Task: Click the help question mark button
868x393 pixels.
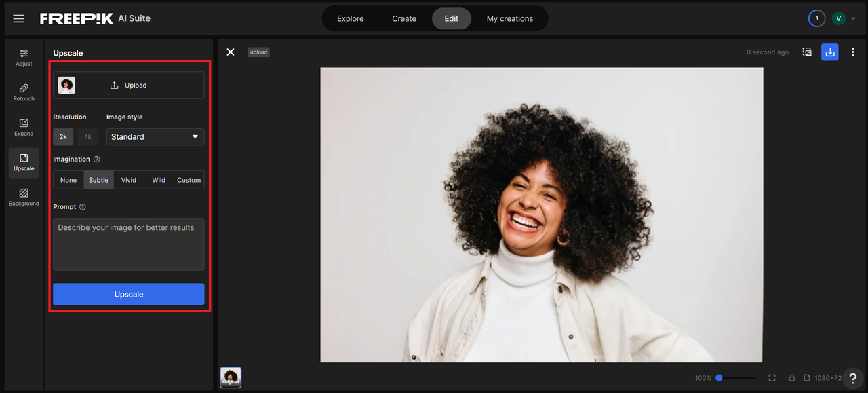Action: click(853, 378)
